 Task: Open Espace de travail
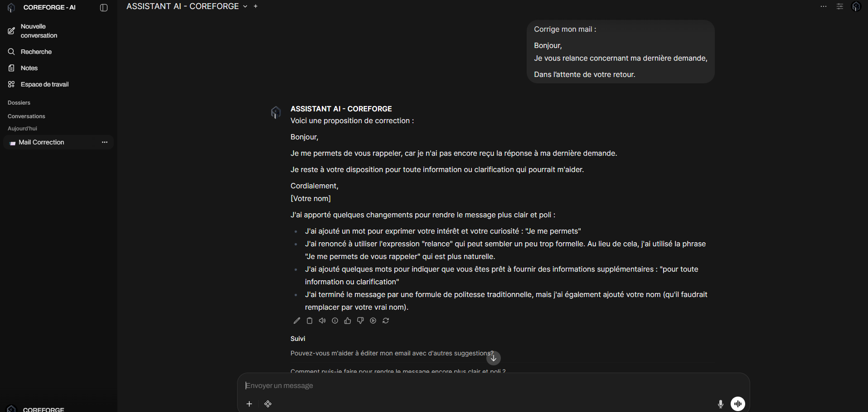[x=44, y=84]
